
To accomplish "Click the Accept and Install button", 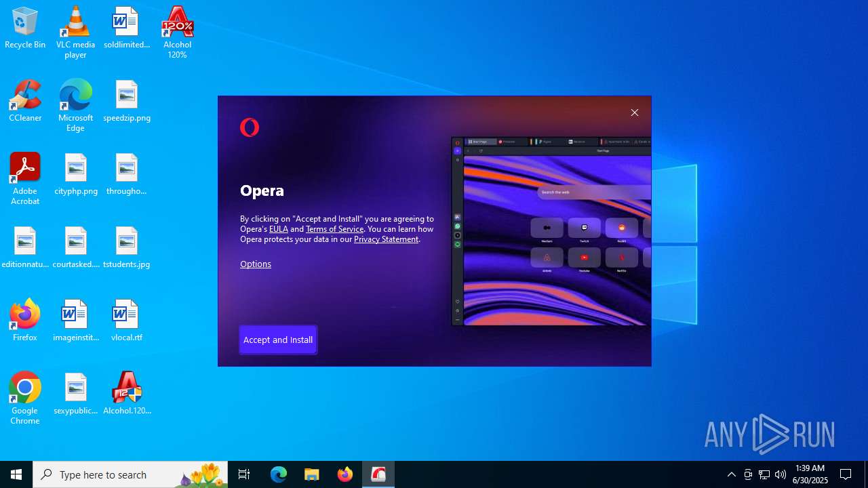I will pos(278,340).
